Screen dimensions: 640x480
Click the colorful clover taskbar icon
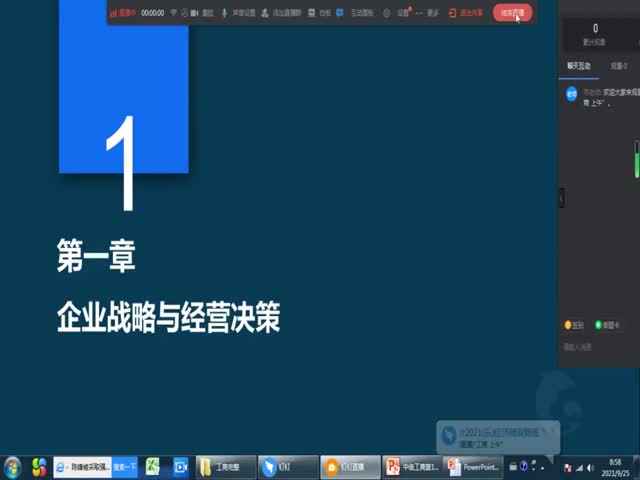tap(39, 467)
